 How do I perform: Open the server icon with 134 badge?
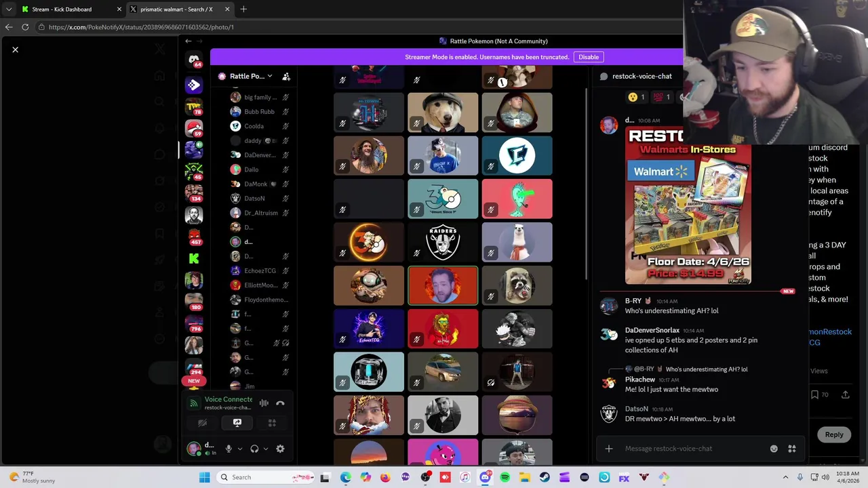point(194,193)
